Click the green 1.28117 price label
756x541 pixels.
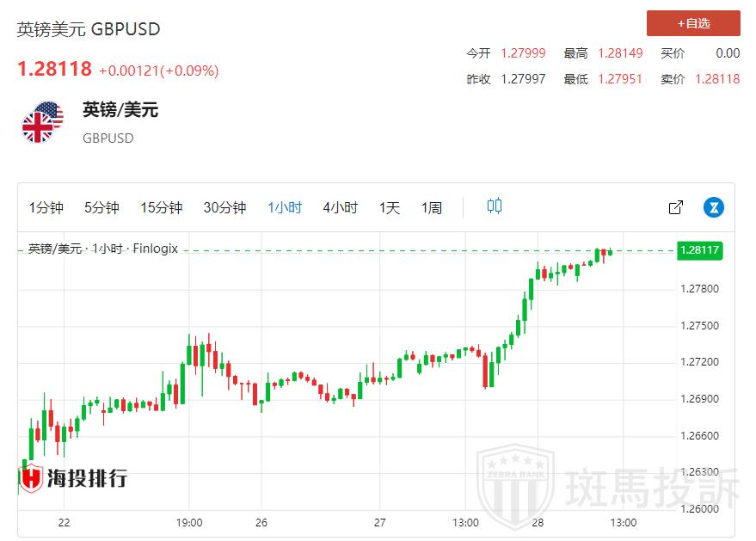click(x=699, y=250)
